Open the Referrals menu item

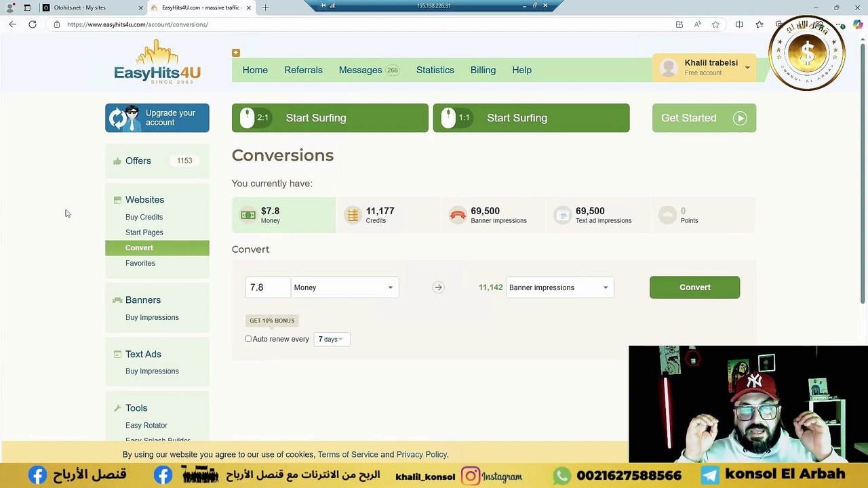(303, 70)
